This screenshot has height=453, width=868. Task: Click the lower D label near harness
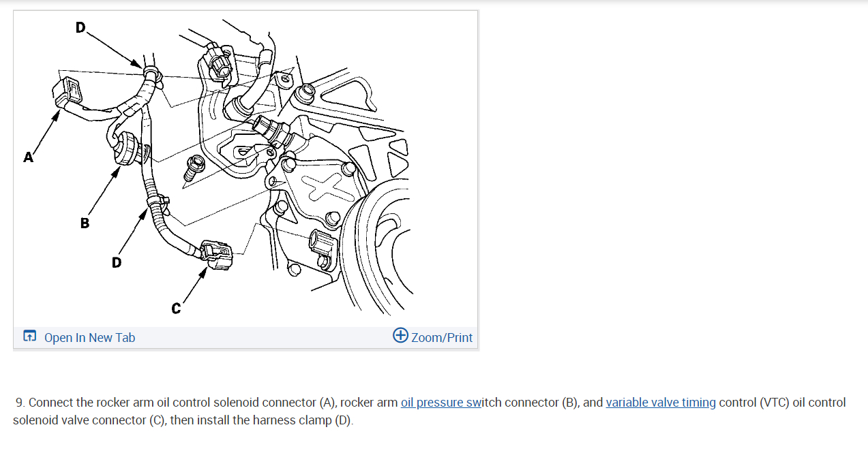pyautogui.click(x=117, y=262)
